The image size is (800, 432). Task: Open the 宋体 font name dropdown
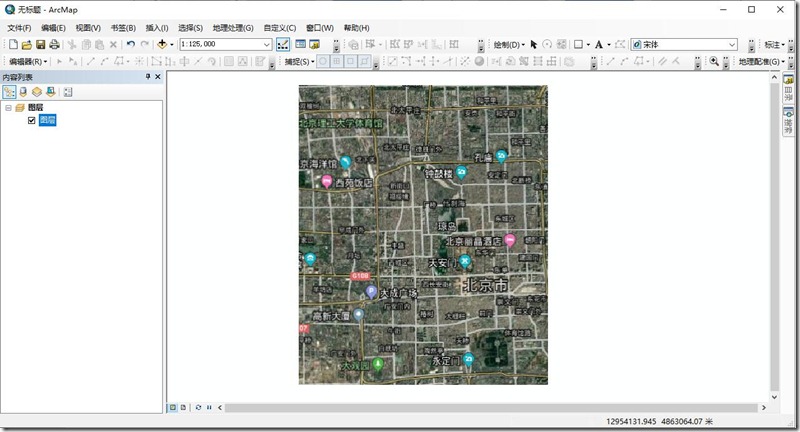pyautogui.click(x=732, y=44)
